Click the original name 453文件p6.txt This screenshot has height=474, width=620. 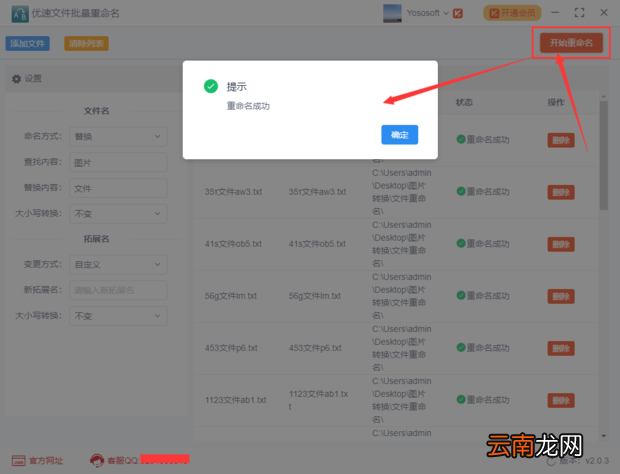231,348
